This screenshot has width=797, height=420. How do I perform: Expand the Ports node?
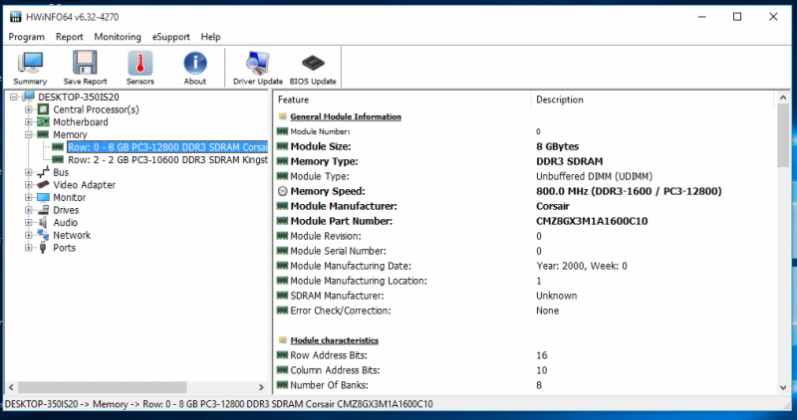pos(28,248)
